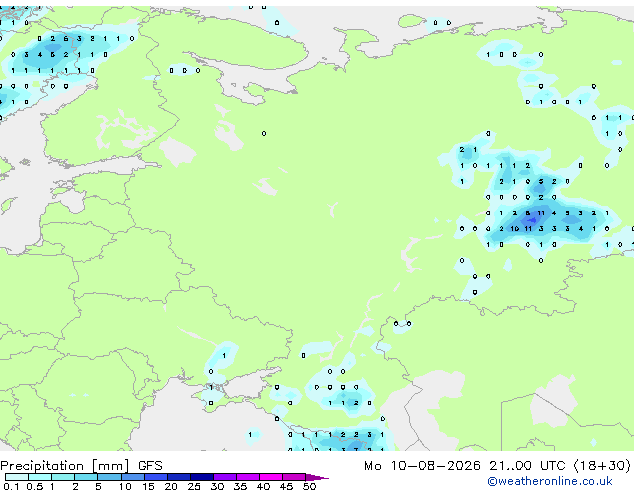Click the '25' legend scale label

[x=194, y=486]
